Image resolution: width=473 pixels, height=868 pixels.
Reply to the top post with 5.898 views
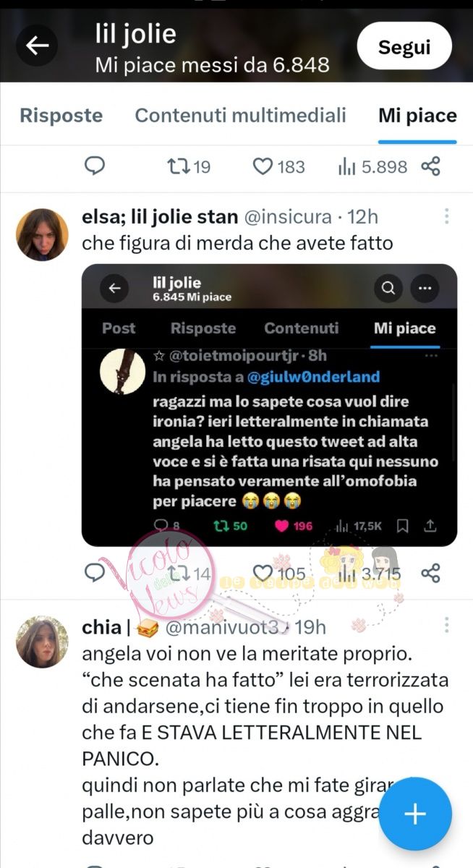coord(95,167)
